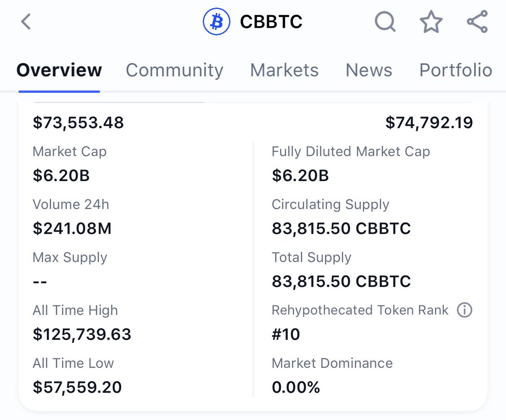
Task: Click the #10 token rank value
Action: pyautogui.click(x=285, y=334)
